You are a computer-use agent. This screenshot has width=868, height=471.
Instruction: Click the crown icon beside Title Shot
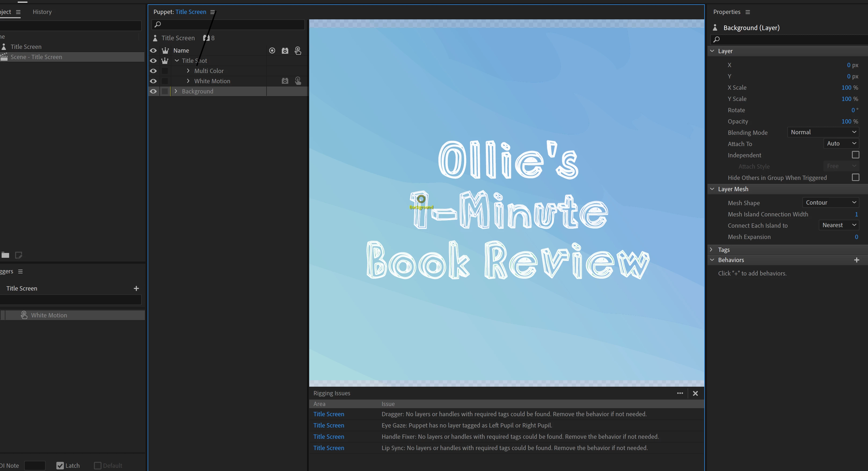[x=165, y=61]
